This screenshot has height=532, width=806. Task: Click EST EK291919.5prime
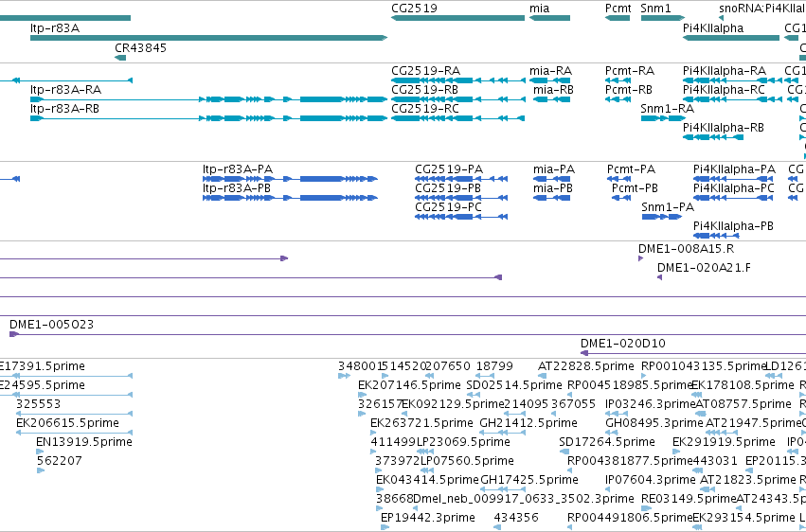click(677, 452)
